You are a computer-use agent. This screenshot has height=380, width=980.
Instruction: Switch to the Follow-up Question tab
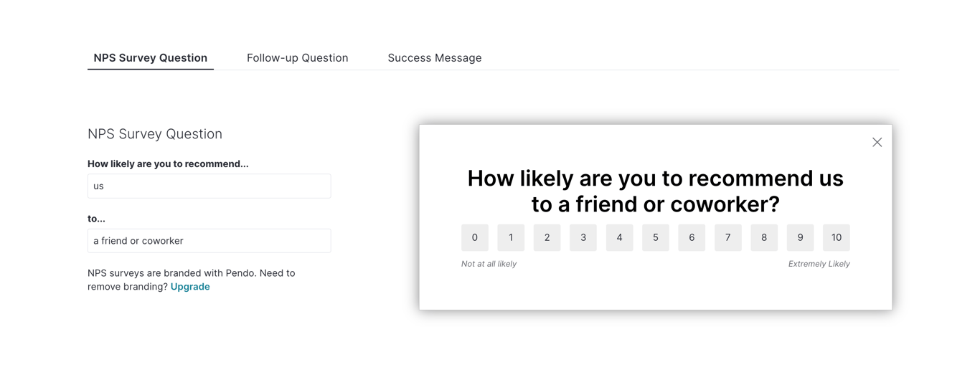(x=297, y=58)
